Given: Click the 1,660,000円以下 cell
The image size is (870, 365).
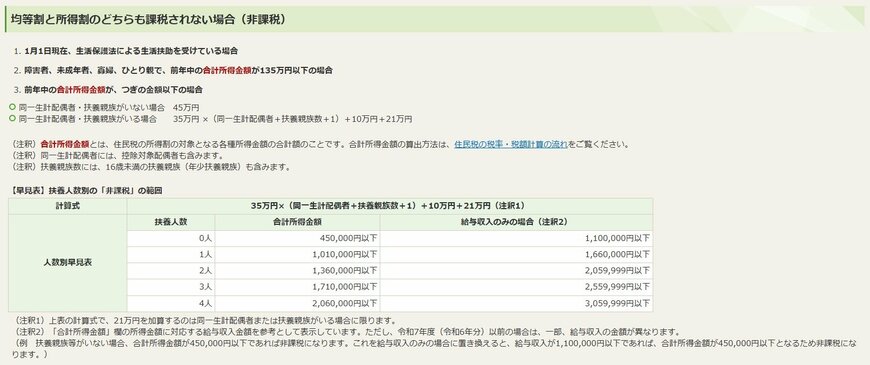Looking at the screenshot, I should point(516,255).
